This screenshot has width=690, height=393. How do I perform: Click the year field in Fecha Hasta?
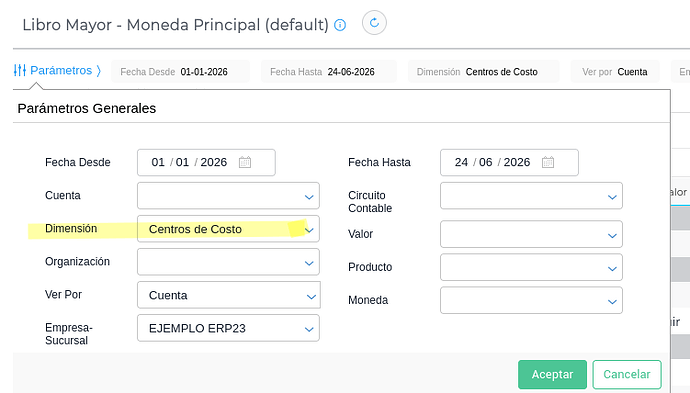click(517, 162)
